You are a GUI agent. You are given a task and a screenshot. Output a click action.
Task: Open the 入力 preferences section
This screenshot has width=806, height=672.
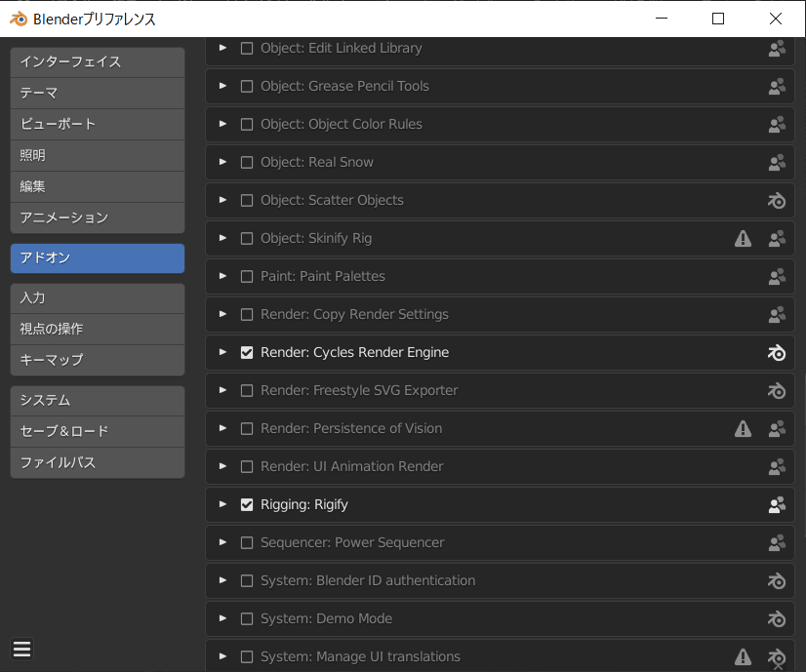click(x=98, y=298)
